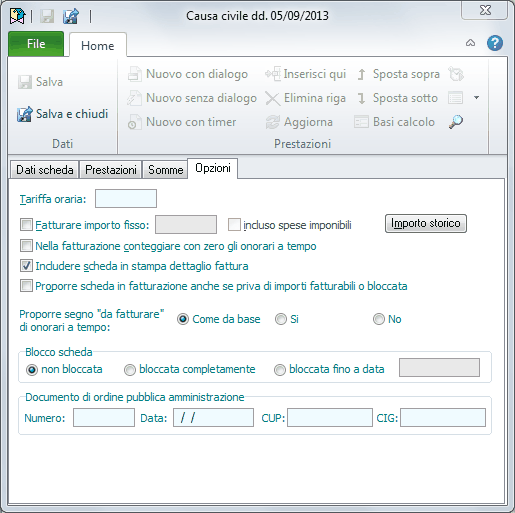Image resolution: width=515 pixels, height=513 pixels.
Task: Click the quick access save-and-close icon
Action: 71,16
